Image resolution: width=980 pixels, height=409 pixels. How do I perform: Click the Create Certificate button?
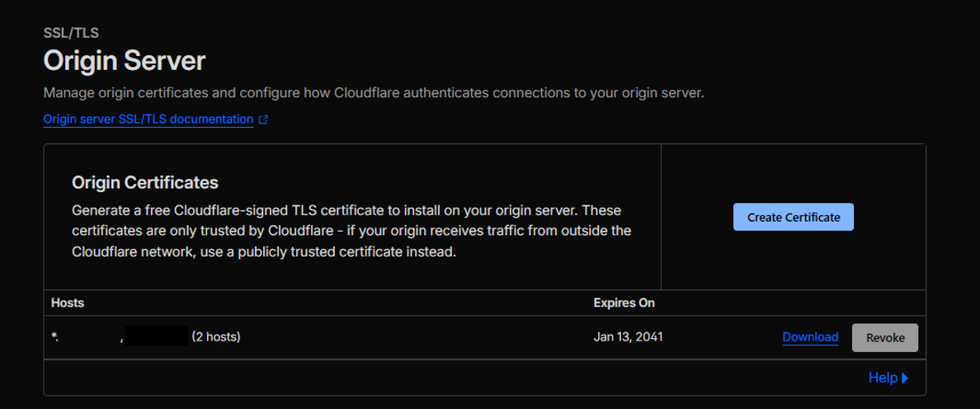pyautogui.click(x=793, y=217)
